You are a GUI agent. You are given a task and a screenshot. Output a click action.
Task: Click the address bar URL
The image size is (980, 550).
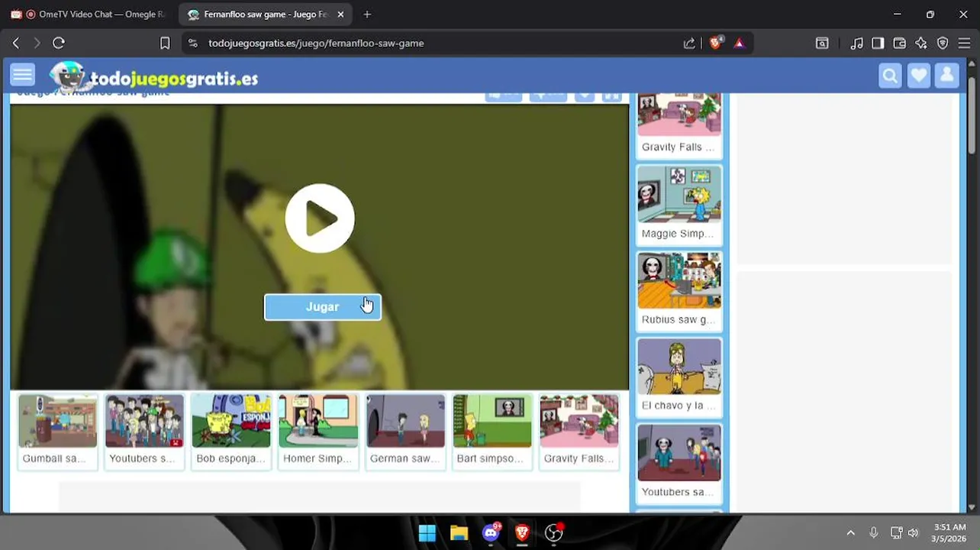click(316, 44)
